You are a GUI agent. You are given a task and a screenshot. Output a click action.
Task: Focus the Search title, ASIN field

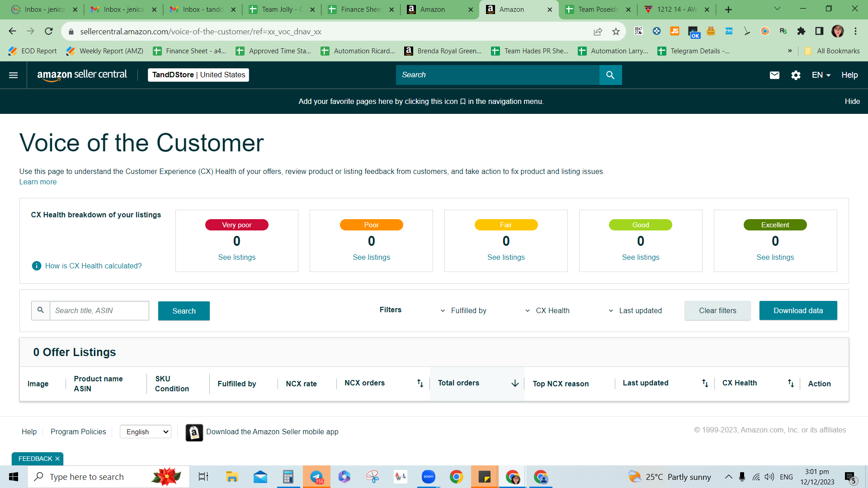(99, 310)
